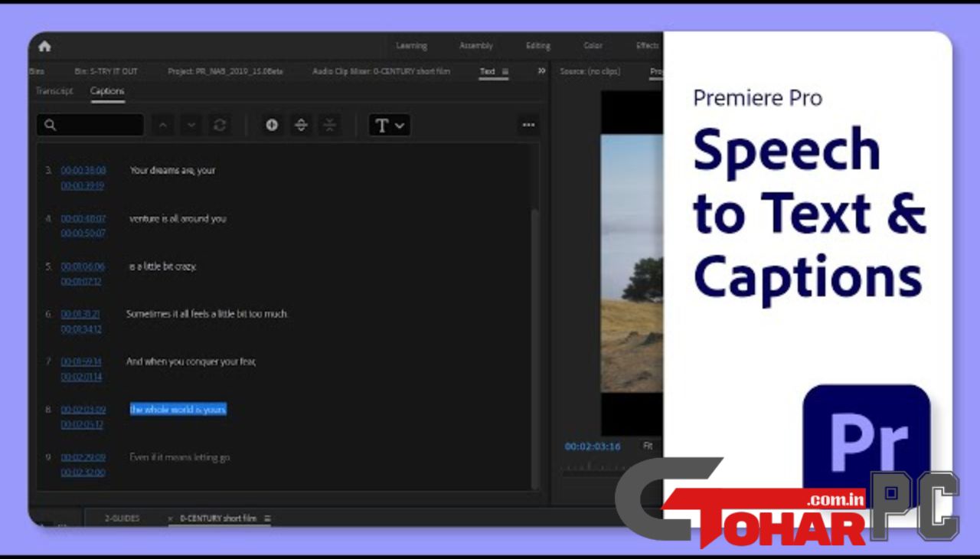
Task: Click end timecode link of caption 6
Action: 81,329
